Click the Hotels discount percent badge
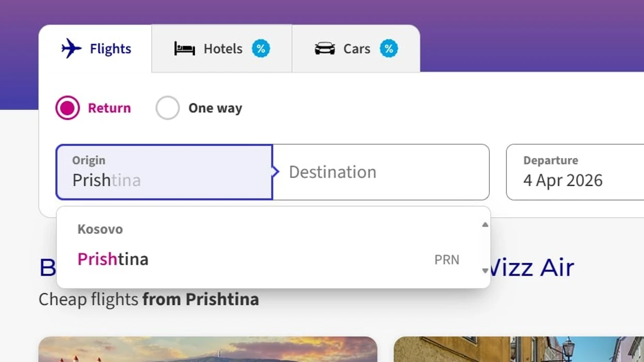The width and height of the screenshot is (644, 362). [x=261, y=49]
